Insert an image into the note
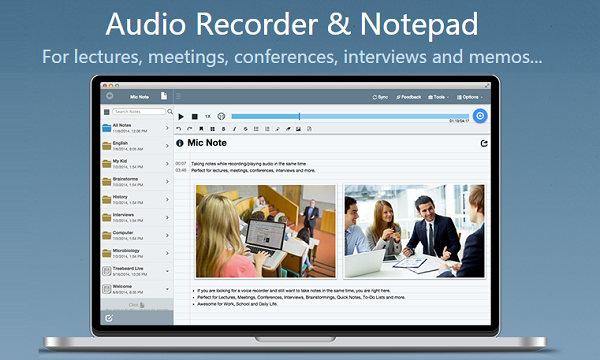Image resolution: width=600 pixels, height=360 pixels. point(298,129)
